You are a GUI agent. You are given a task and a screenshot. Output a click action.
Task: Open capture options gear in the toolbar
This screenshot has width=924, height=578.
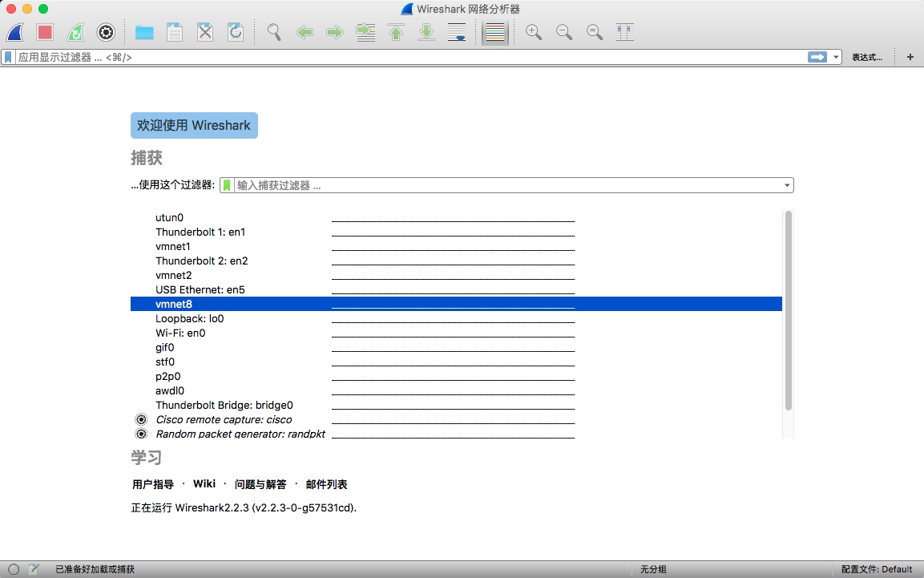tap(106, 32)
